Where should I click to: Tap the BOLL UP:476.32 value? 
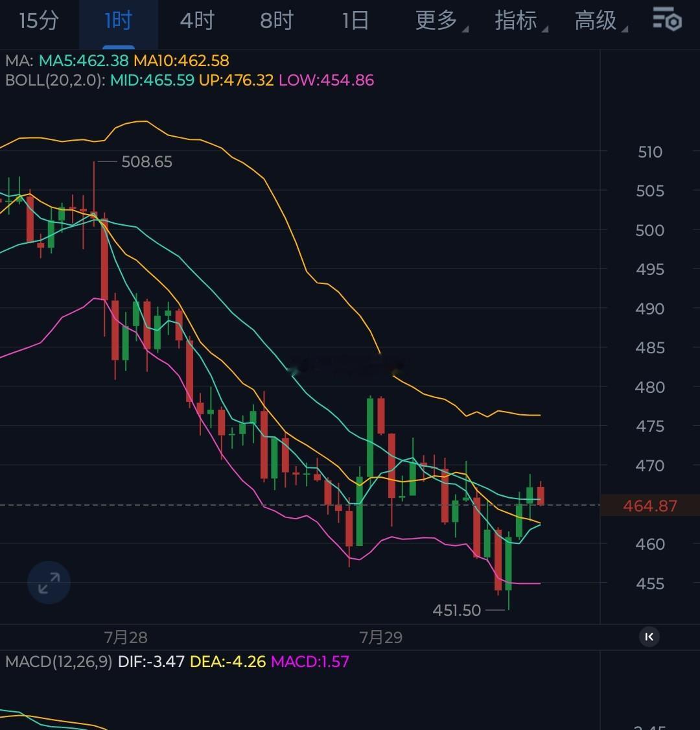(236, 80)
